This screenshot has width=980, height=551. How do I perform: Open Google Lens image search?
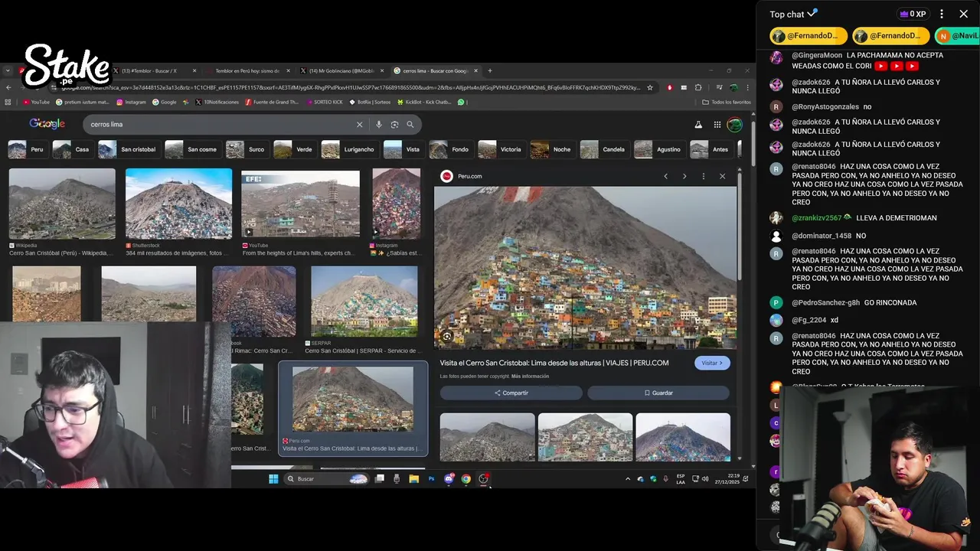[394, 125]
